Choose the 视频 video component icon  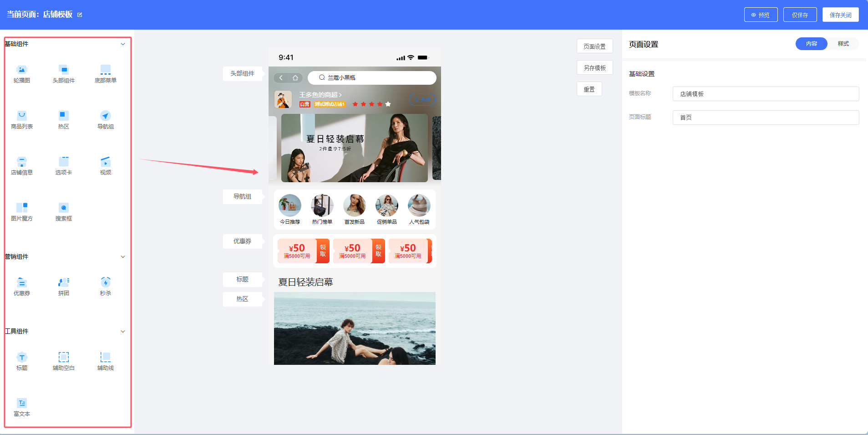[106, 162]
